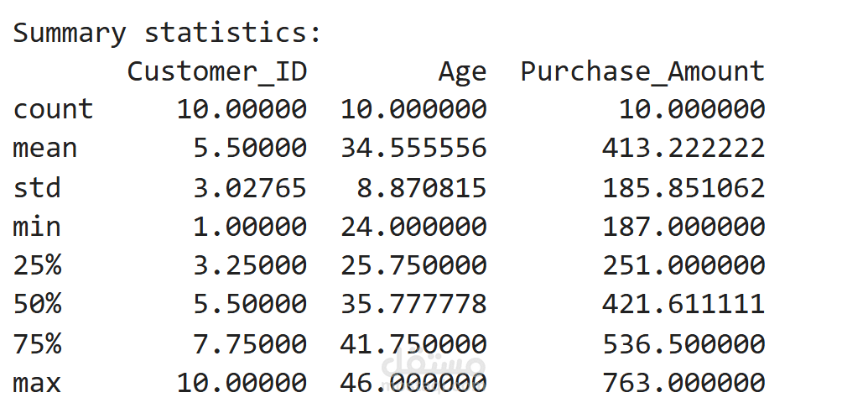
Task: Select the Age std value 8.870815
Action: [422, 187]
